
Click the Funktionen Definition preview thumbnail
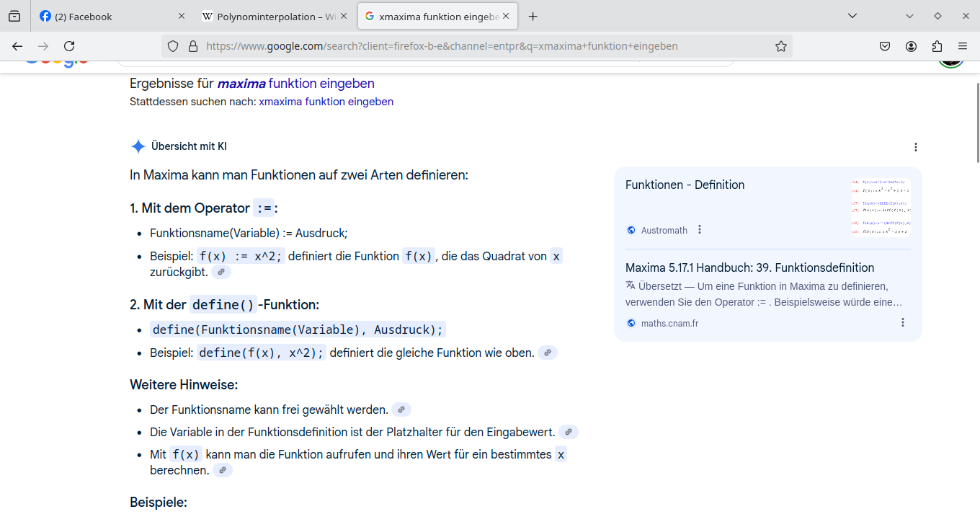coord(880,208)
